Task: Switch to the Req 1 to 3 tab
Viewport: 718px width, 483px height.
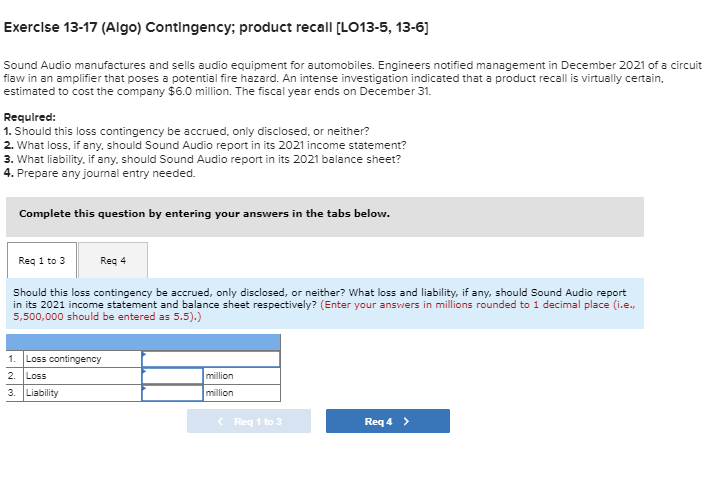Action: point(42,261)
